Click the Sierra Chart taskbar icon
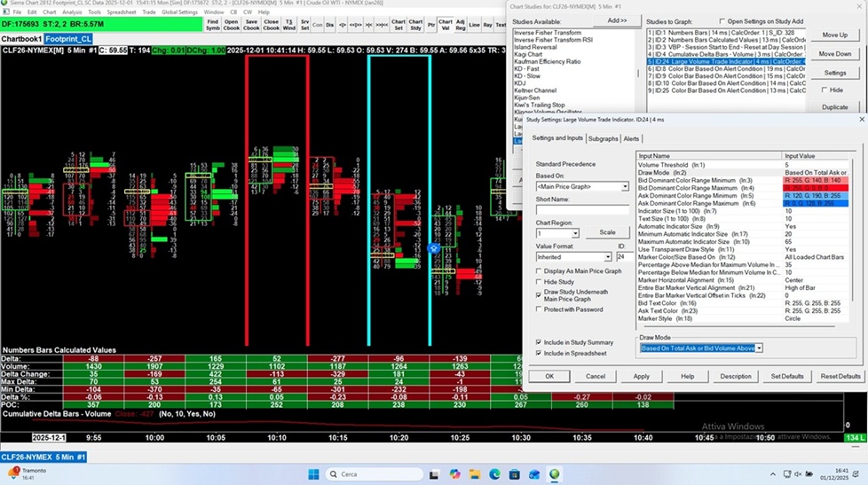This screenshot has height=485, width=868. point(554,474)
